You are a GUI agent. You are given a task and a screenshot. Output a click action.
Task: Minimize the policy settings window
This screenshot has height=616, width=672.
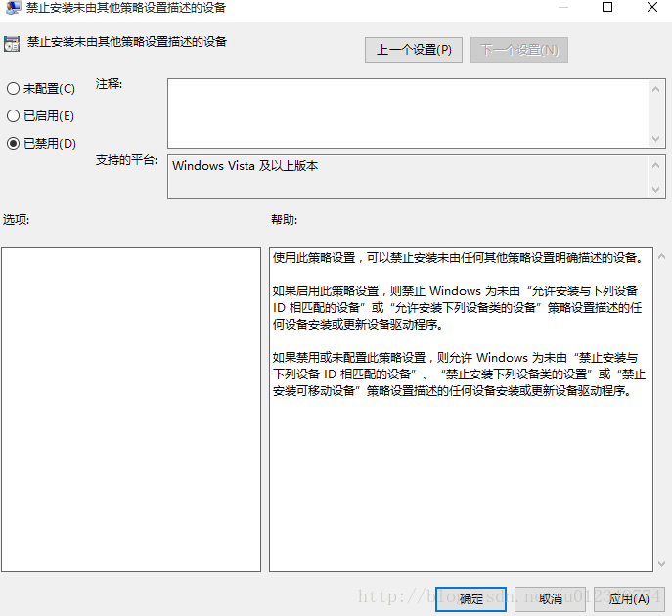[x=563, y=7]
